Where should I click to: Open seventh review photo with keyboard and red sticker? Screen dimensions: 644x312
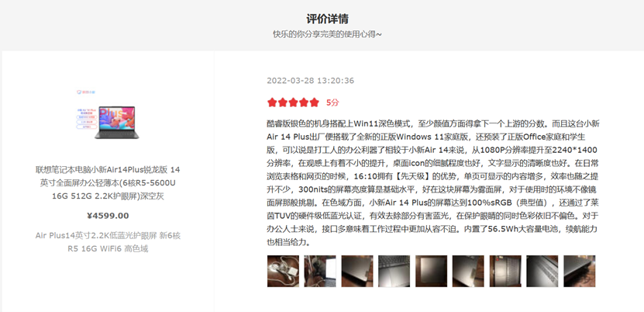tap(505, 272)
